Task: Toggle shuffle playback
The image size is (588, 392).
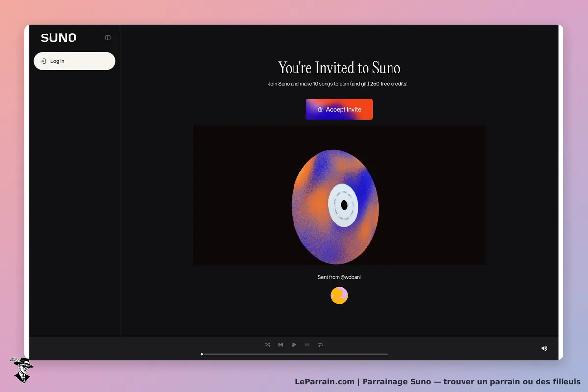Action: click(268, 345)
